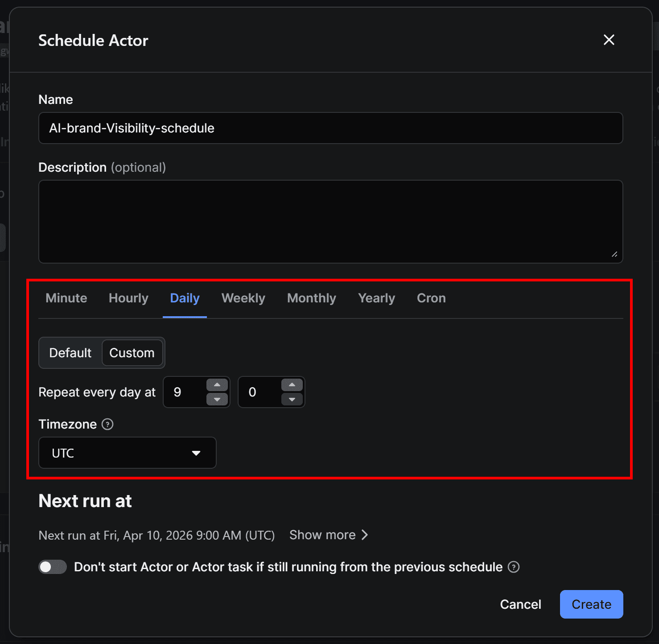Screen dimensions: 659x644
Task: Expand Show more for next run details
Action: (323, 534)
